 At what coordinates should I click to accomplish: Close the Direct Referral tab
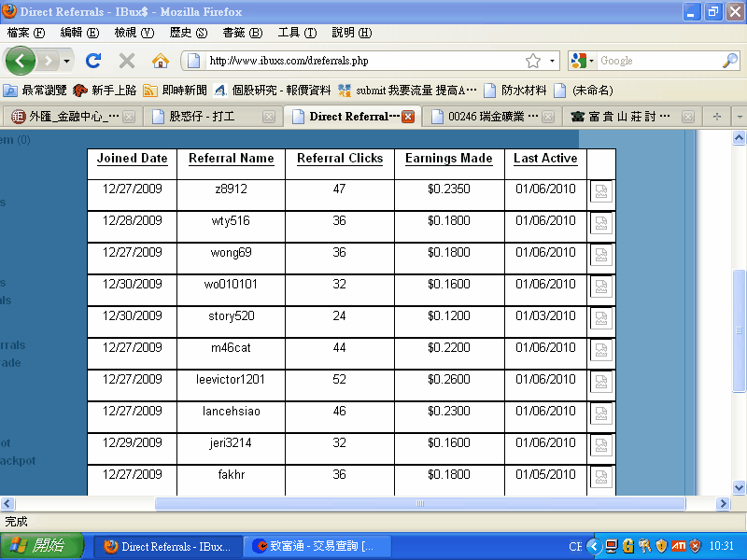[408, 117]
